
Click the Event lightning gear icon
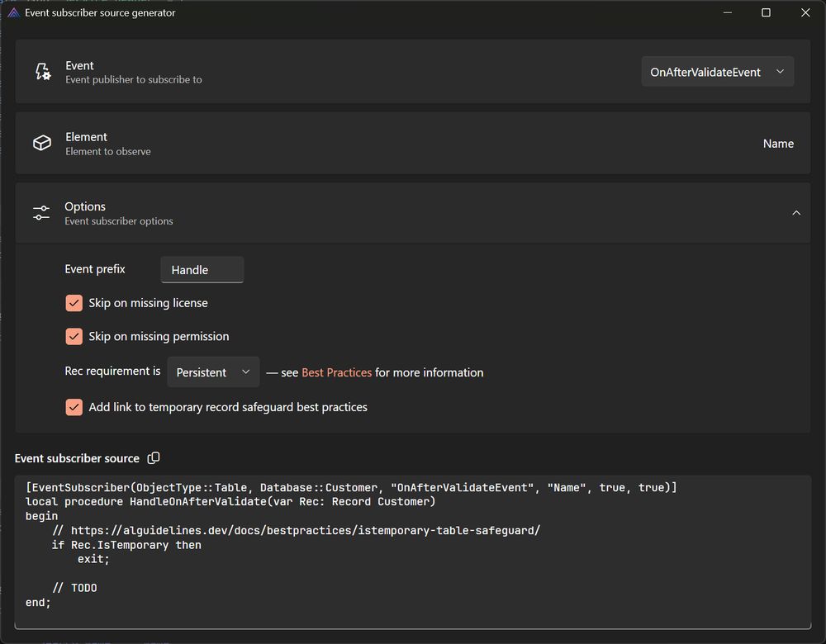43,72
